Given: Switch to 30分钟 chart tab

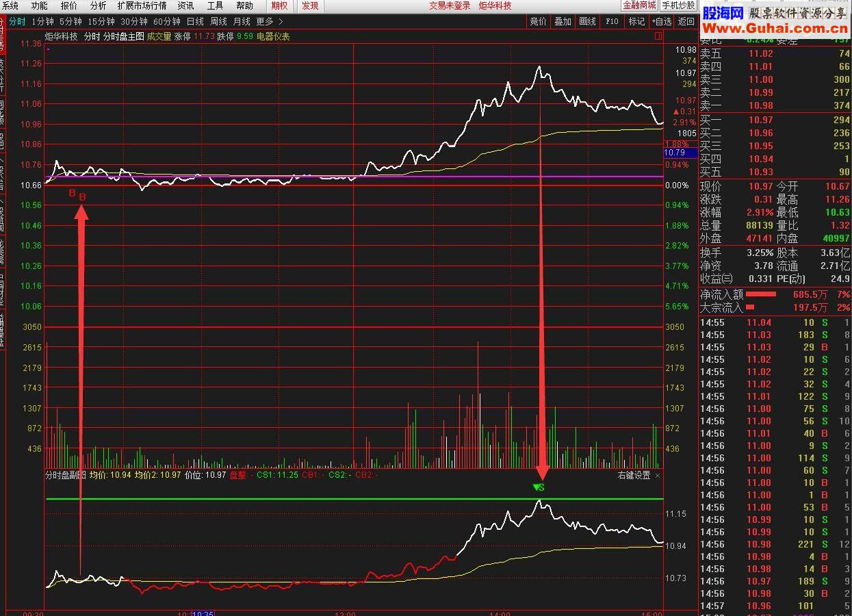Looking at the screenshot, I should pyautogui.click(x=134, y=21).
